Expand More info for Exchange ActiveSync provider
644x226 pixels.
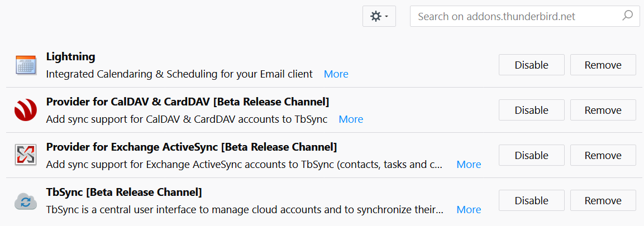tap(469, 164)
